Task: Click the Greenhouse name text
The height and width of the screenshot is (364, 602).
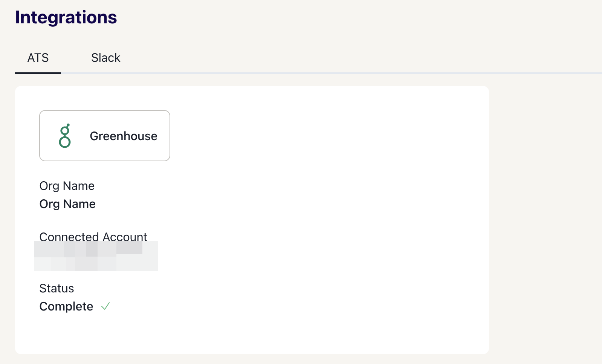Action: (124, 136)
